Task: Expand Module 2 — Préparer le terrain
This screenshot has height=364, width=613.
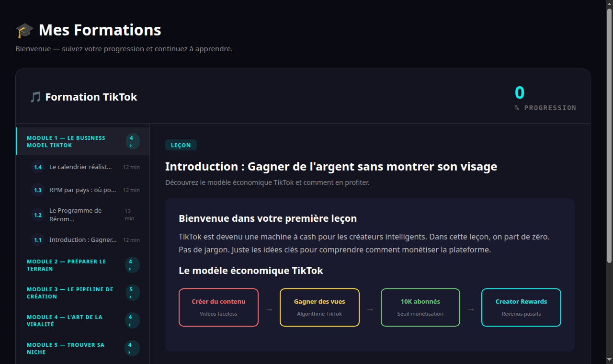Action: pyautogui.click(x=83, y=265)
